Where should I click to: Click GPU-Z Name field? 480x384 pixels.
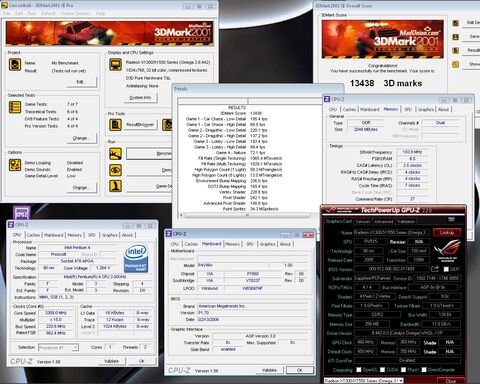pyautogui.click(x=391, y=232)
